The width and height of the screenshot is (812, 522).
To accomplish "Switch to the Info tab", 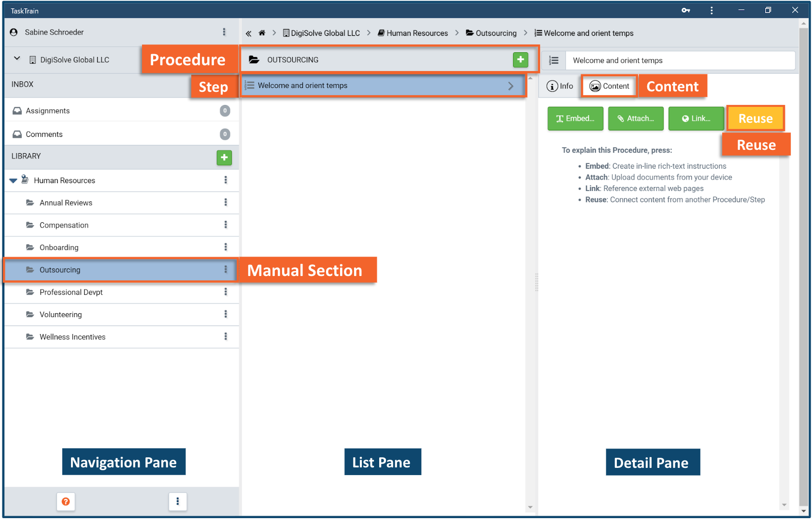I will coord(560,86).
